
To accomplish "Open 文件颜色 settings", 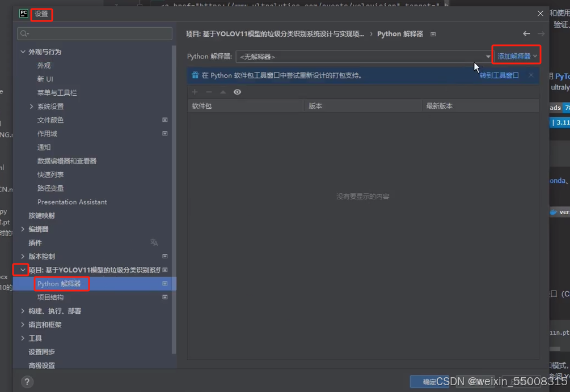I will [x=50, y=120].
